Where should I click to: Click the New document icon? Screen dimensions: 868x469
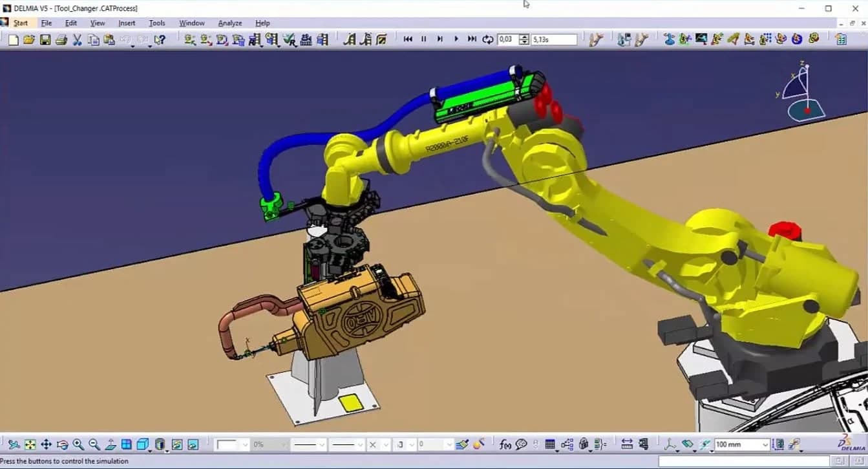coord(13,39)
